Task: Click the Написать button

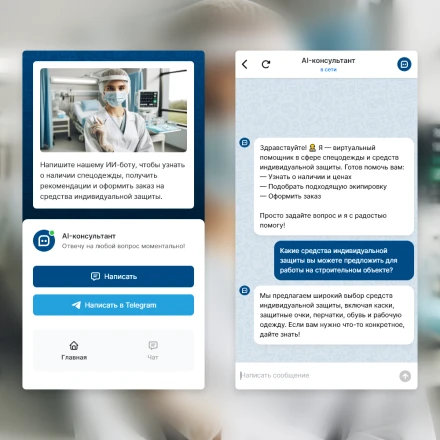Action: click(113, 276)
